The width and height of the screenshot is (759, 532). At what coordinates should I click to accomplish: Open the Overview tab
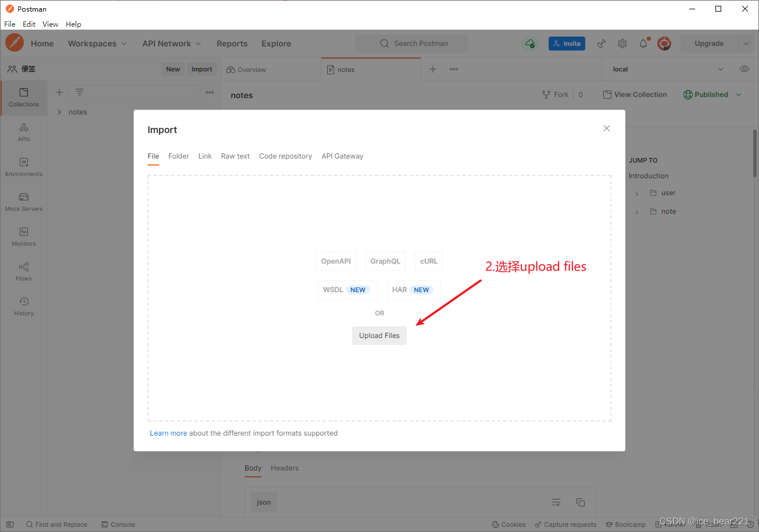tap(246, 70)
